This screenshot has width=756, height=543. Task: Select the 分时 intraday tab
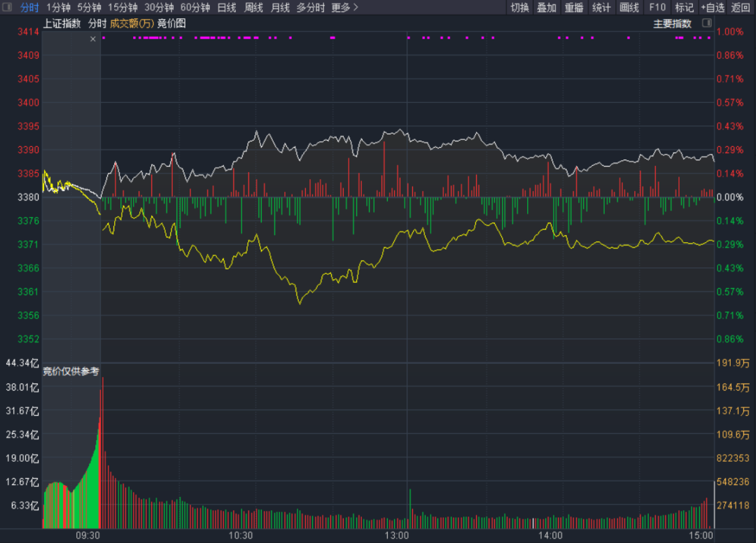(29, 8)
